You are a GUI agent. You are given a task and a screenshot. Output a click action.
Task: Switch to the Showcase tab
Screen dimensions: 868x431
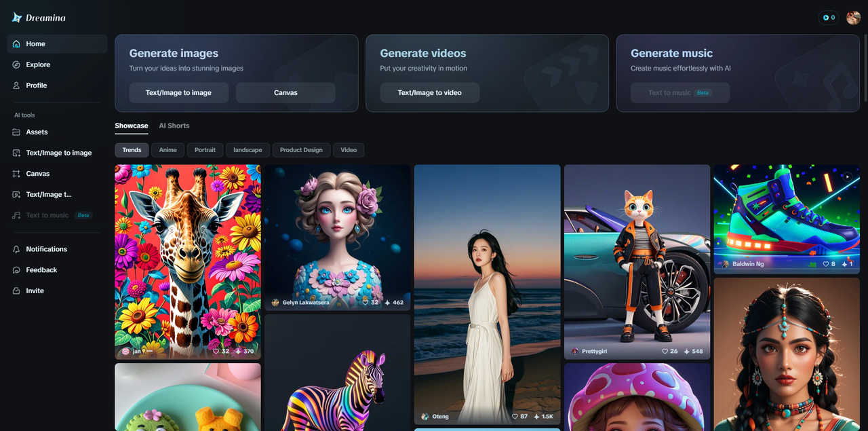pos(131,126)
